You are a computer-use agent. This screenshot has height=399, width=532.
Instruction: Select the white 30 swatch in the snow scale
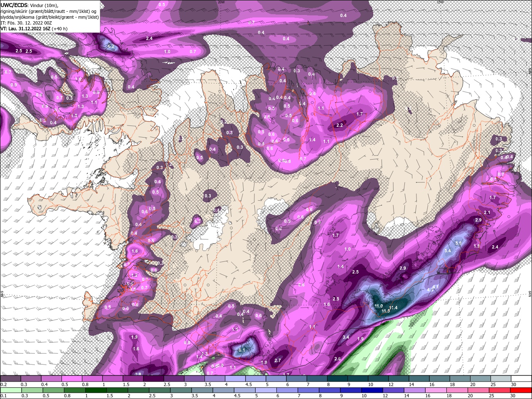521,378
